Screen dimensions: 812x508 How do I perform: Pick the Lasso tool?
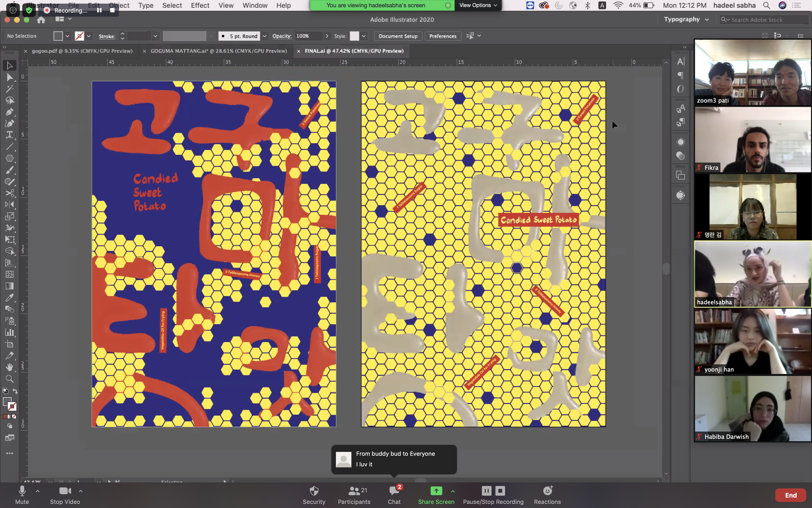[x=9, y=100]
